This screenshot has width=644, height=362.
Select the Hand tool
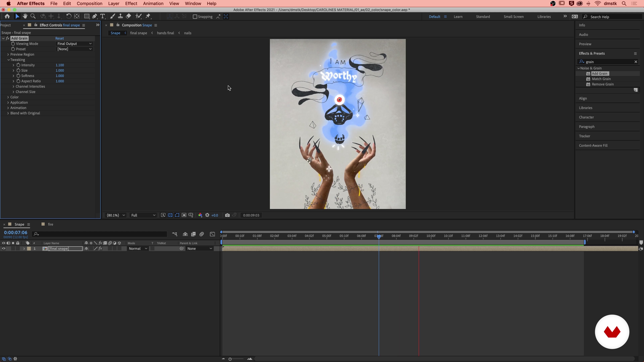click(x=25, y=16)
